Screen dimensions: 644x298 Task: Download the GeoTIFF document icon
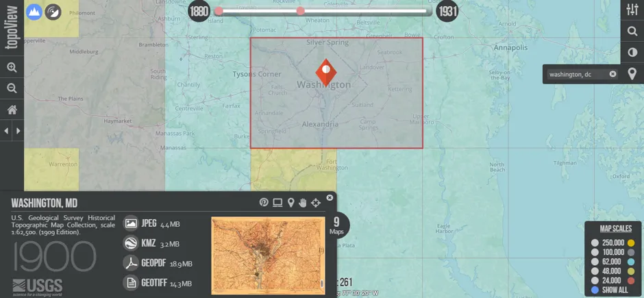[131, 283]
